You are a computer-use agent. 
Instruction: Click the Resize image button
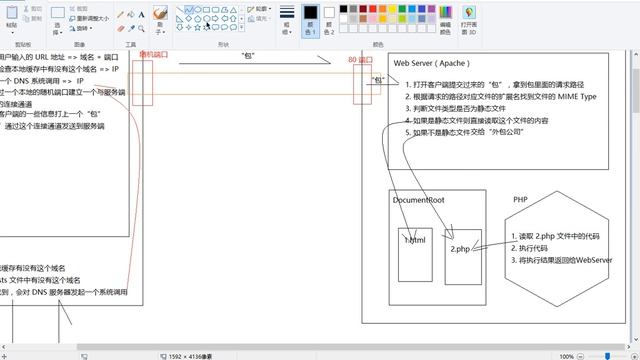pos(89,18)
